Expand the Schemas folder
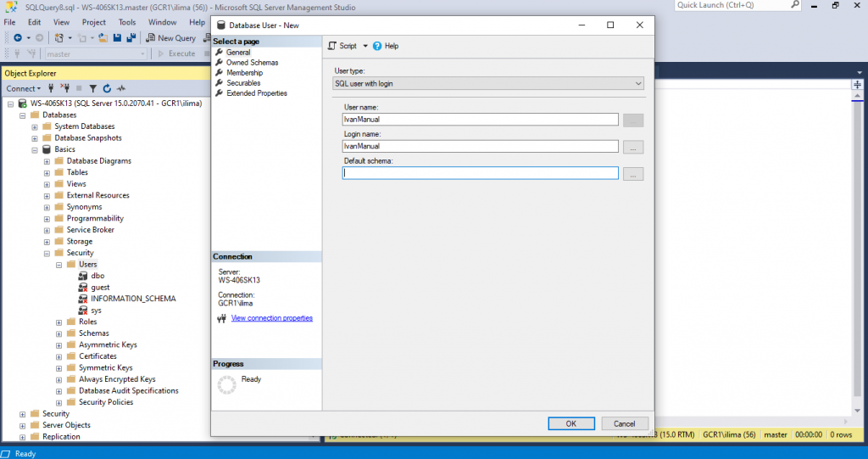The image size is (868, 459). coord(59,333)
